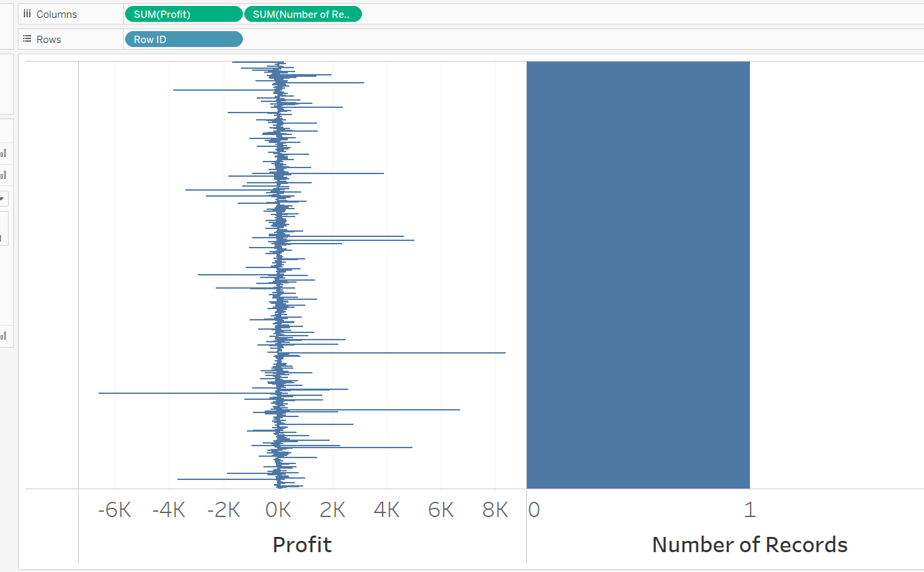The image size is (924, 572).
Task: Click the Profit axis label
Action: [302, 544]
